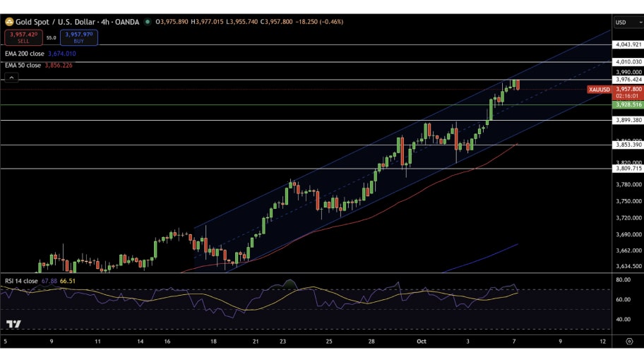This screenshot has width=644, height=362.
Task: Open the USD currency dropdown
Action: point(628,22)
